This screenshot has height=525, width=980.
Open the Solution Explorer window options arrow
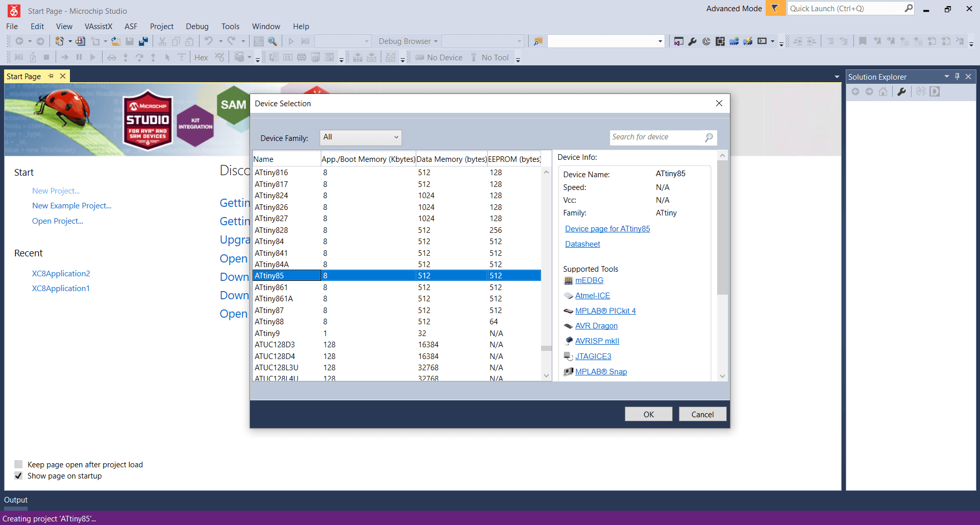pos(947,77)
